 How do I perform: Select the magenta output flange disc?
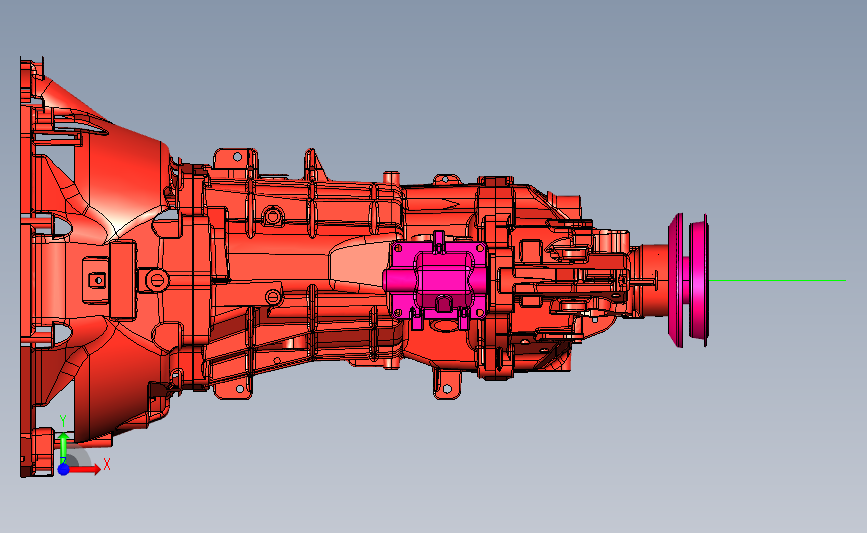pyautogui.click(x=688, y=280)
